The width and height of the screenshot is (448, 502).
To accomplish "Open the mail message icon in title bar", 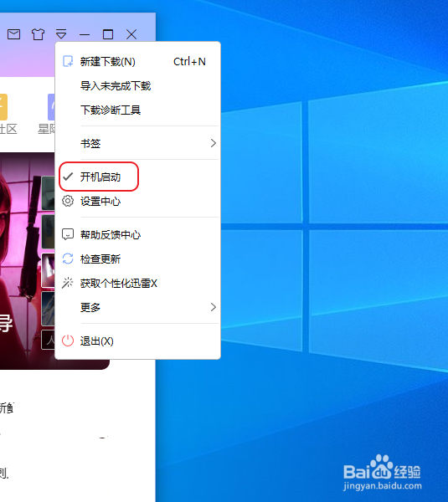I will pos(13,34).
